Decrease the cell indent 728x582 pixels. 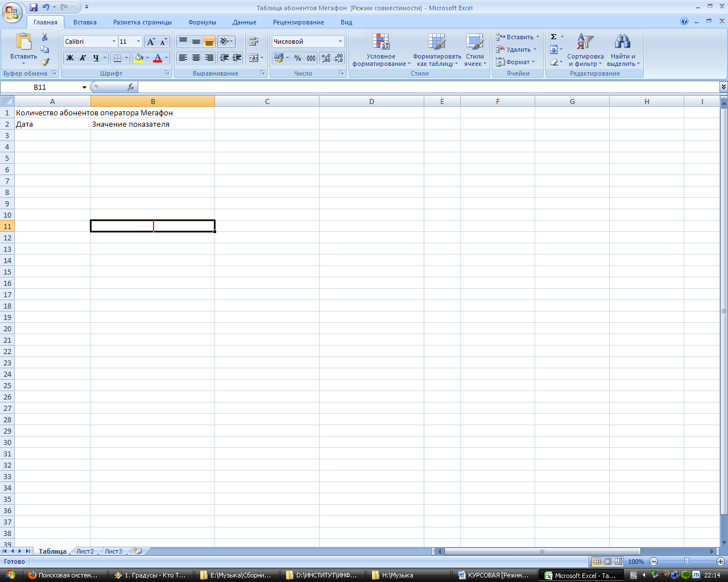coord(224,58)
